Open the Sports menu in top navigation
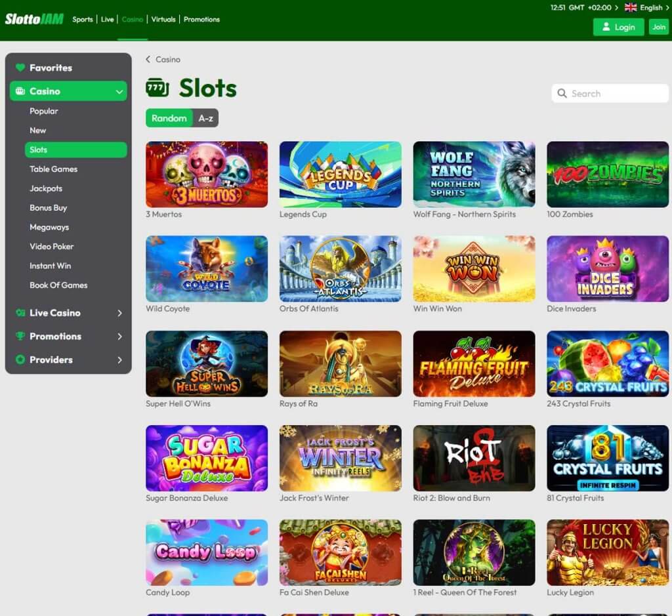 click(83, 19)
